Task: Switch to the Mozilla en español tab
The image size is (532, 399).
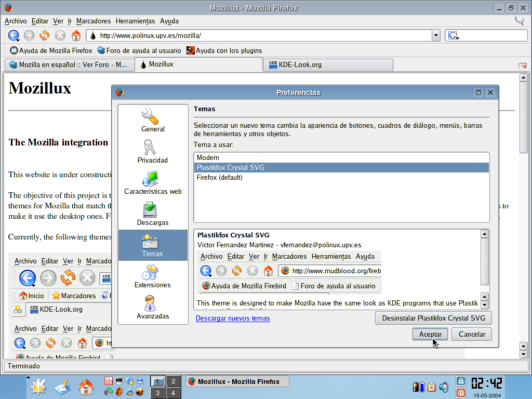Action: point(70,64)
